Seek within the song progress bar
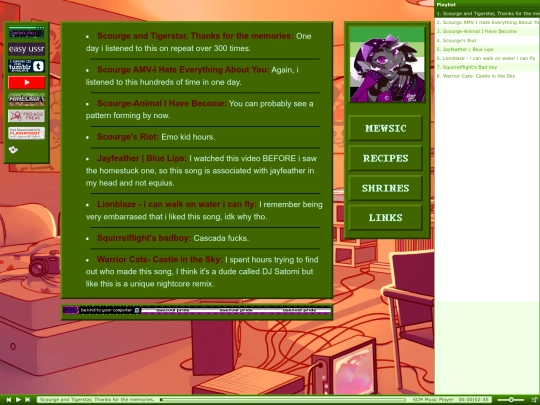Image resolution: width=540 pixels, height=405 pixels. (283, 399)
